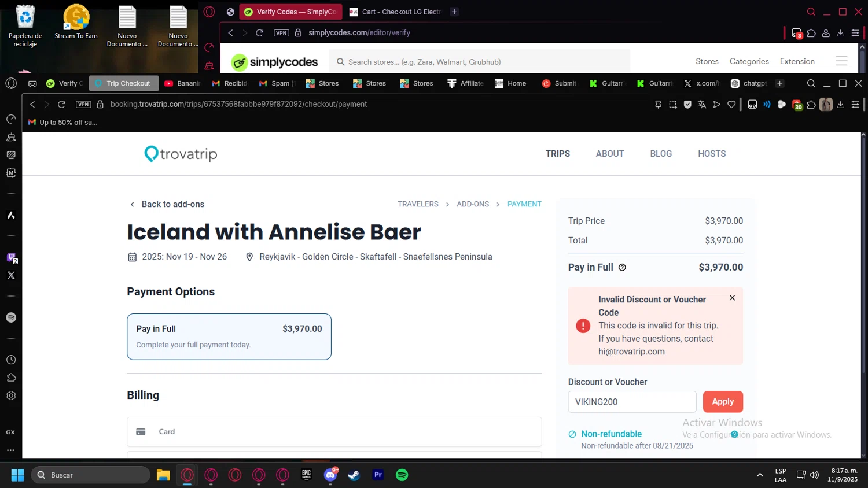Open the extensions puzzle icon in front window
Screen dimensions: 868x488
point(811,105)
